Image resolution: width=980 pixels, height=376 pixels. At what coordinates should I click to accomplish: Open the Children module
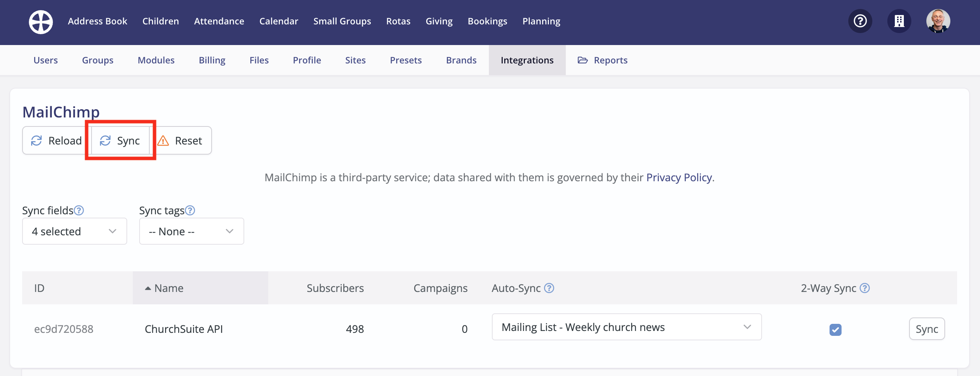pos(161,21)
